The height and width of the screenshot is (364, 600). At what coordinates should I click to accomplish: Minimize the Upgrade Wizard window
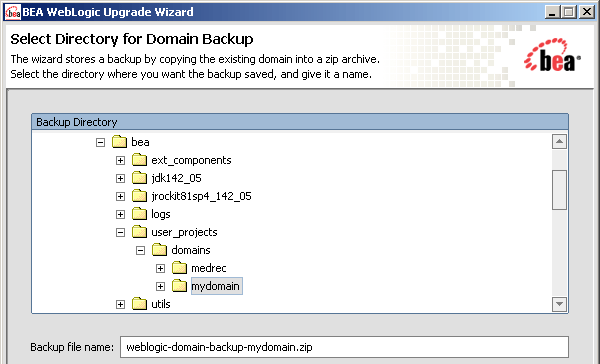click(x=552, y=12)
